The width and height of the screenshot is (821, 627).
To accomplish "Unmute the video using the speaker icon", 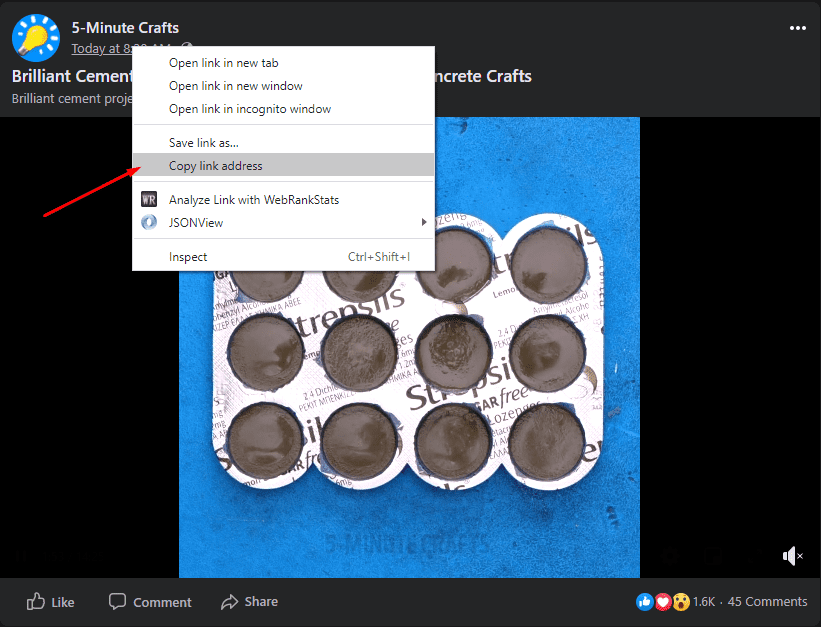I will [x=792, y=556].
